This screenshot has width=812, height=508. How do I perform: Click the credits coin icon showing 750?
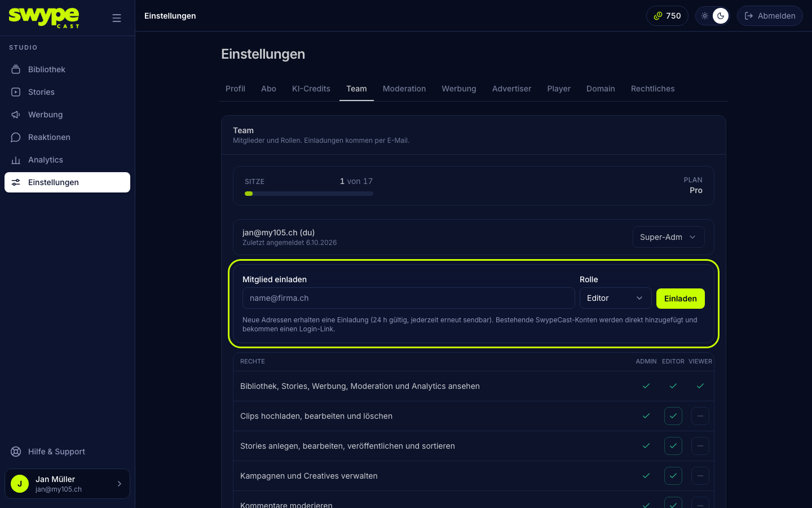point(658,16)
